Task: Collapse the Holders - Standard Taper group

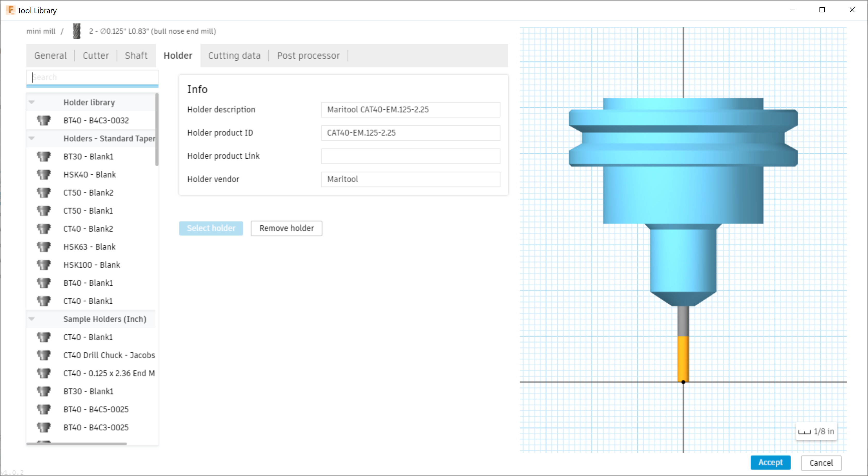Action: coord(31,138)
